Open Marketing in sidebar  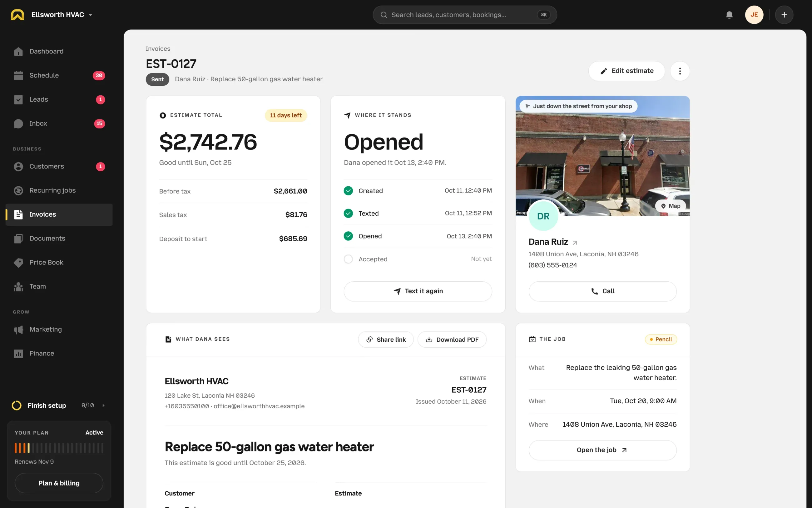click(59, 329)
